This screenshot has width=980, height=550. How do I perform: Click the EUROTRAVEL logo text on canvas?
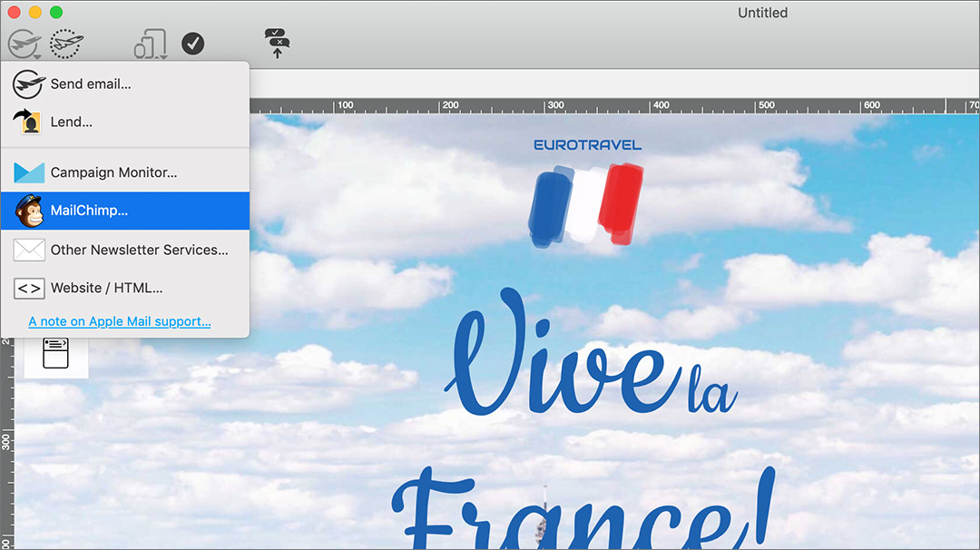[587, 145]
